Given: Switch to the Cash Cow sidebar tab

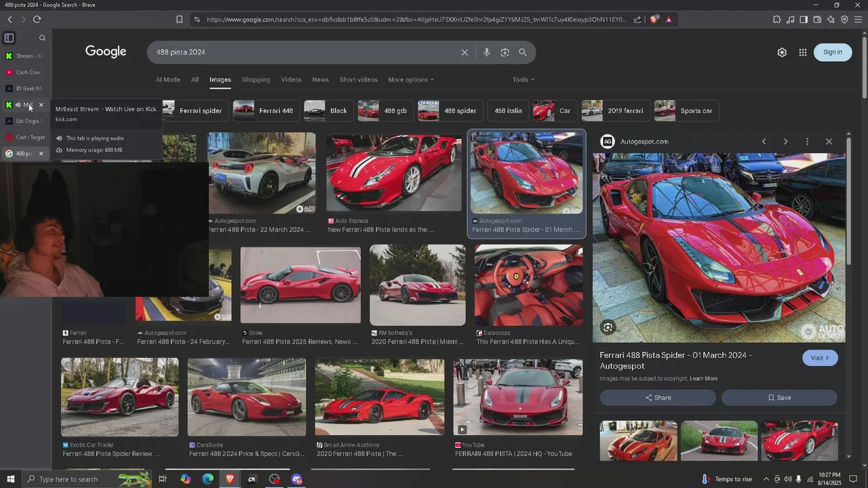Looking at the screenshot, I should tap(25, 73).
